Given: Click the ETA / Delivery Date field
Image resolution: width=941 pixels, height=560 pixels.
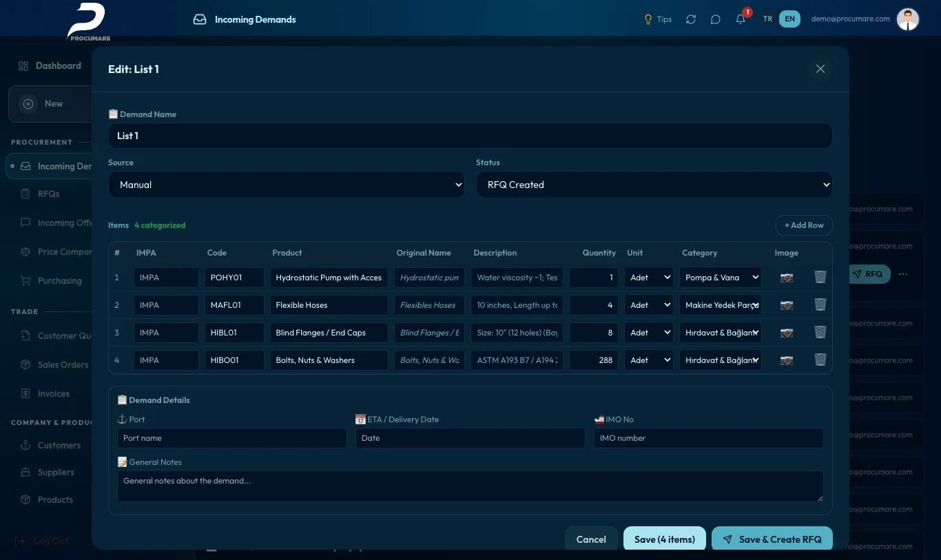Looking at the screenshot, I should pos(470,438).
